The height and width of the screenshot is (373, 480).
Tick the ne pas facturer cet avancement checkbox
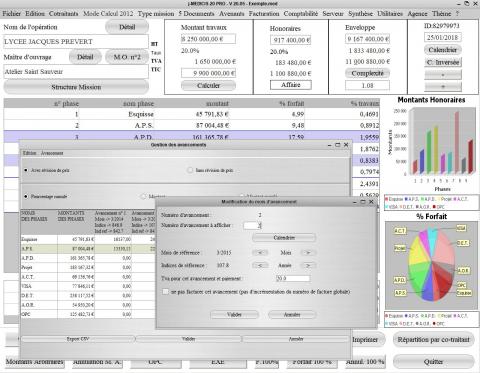pyautogui.click(x=165, y=292)
